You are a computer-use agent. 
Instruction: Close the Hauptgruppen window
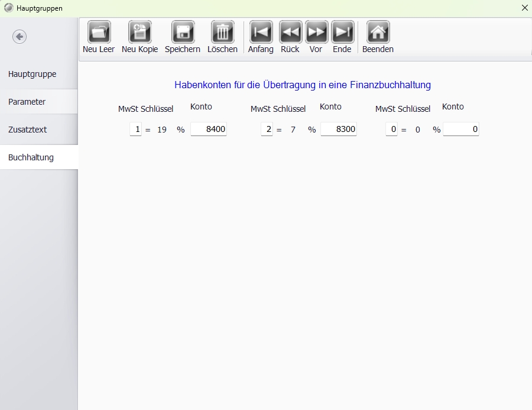[524, 8]
